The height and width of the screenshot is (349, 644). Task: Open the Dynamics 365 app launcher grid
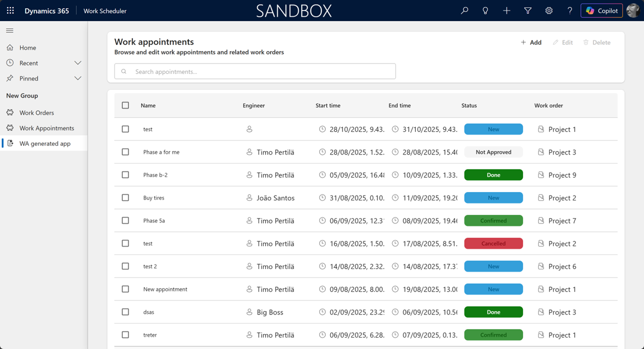click(11, 10)
